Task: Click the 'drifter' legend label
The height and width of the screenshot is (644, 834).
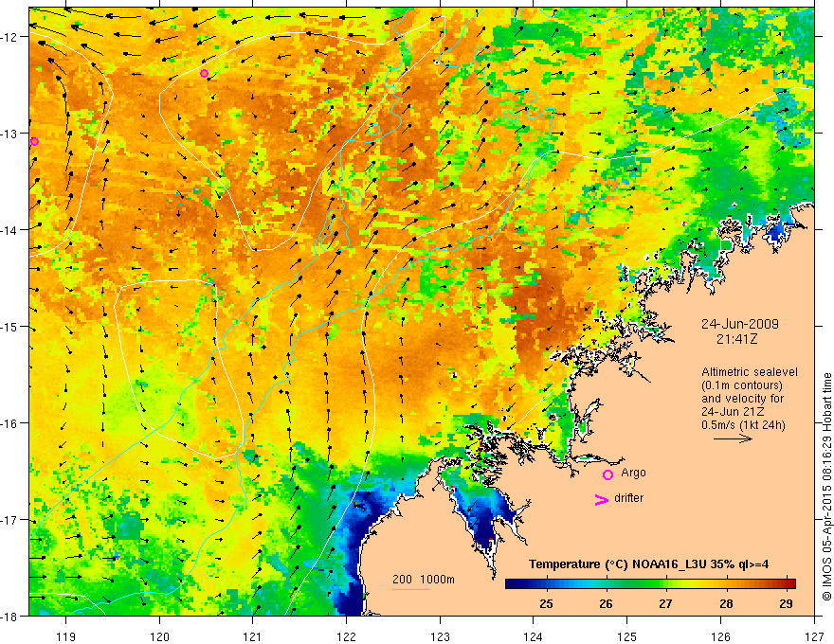Action: pos(628,498)
